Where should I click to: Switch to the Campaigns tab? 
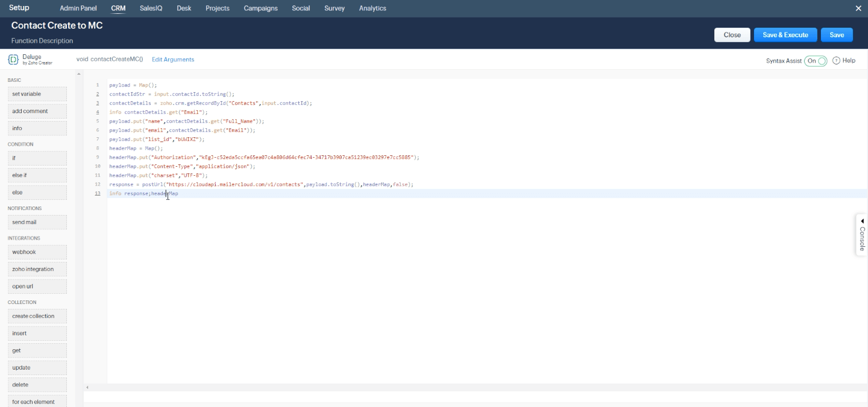pyautogui.click(x=260, y=8)
